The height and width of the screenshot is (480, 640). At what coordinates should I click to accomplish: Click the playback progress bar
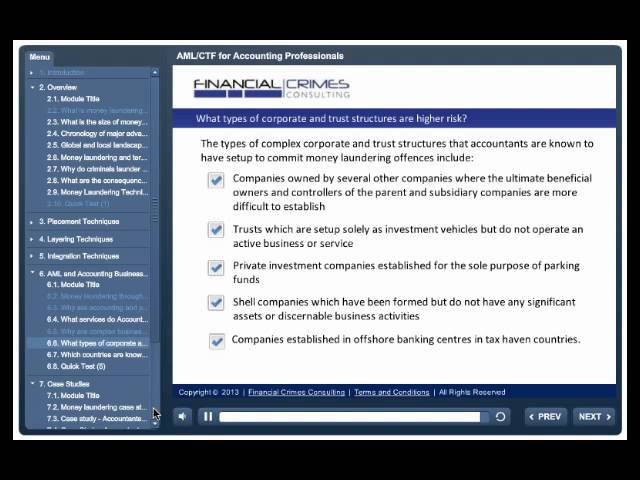pos(350,416)
